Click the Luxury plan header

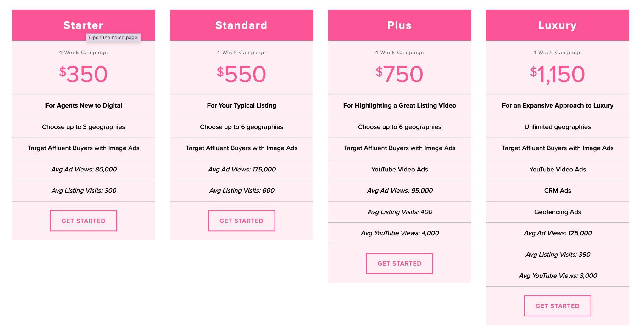point(557,25)
